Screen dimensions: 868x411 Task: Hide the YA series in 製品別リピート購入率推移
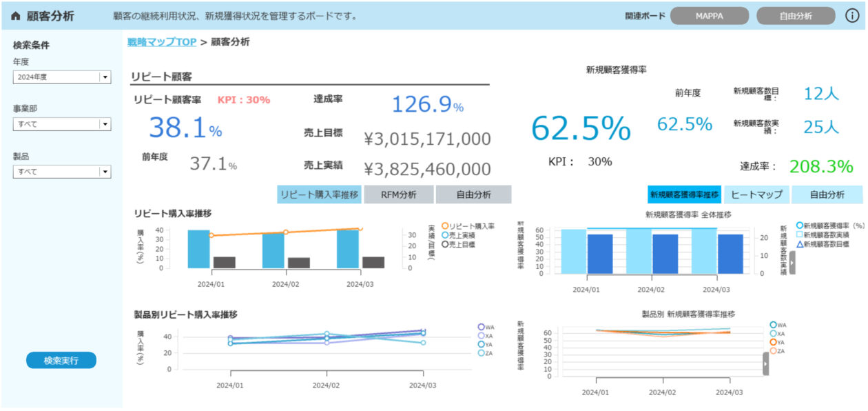click(x=486, y=344)
